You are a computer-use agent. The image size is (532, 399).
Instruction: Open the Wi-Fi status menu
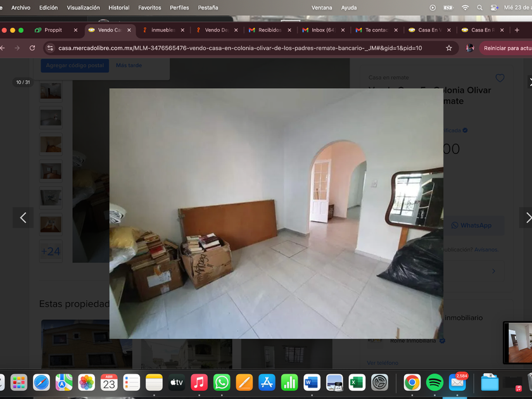tap(465, 8)
